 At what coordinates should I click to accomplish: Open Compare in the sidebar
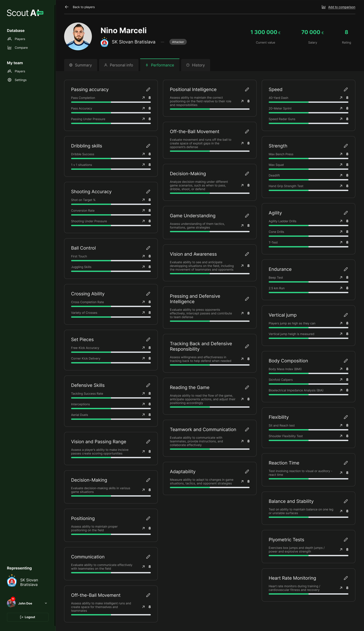click(17, 48)
